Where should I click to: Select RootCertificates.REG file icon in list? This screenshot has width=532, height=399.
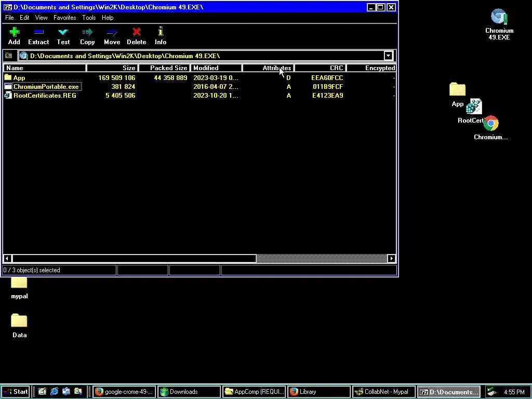[x=8, y=96]
